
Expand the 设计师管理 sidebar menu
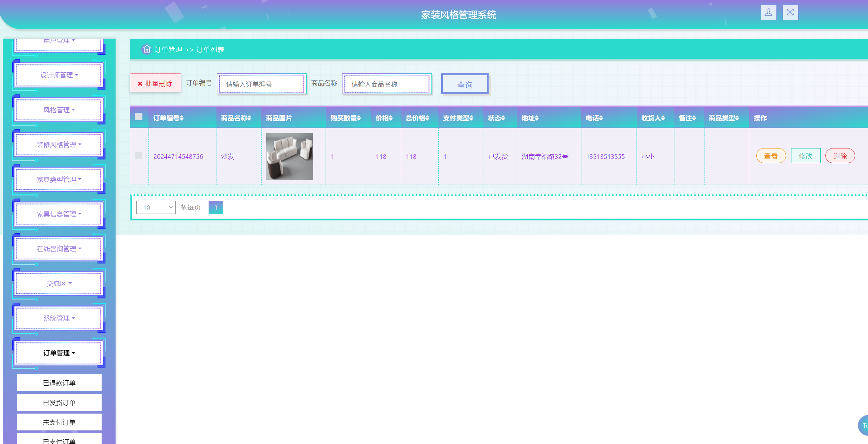point(59,75)
